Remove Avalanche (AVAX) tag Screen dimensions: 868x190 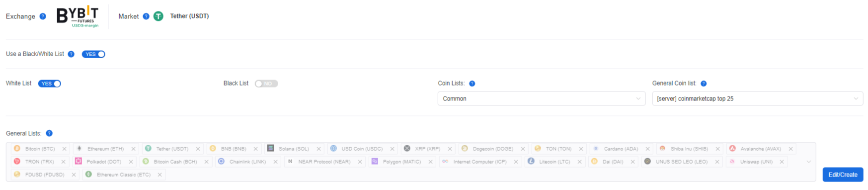(x=790, y=149)
